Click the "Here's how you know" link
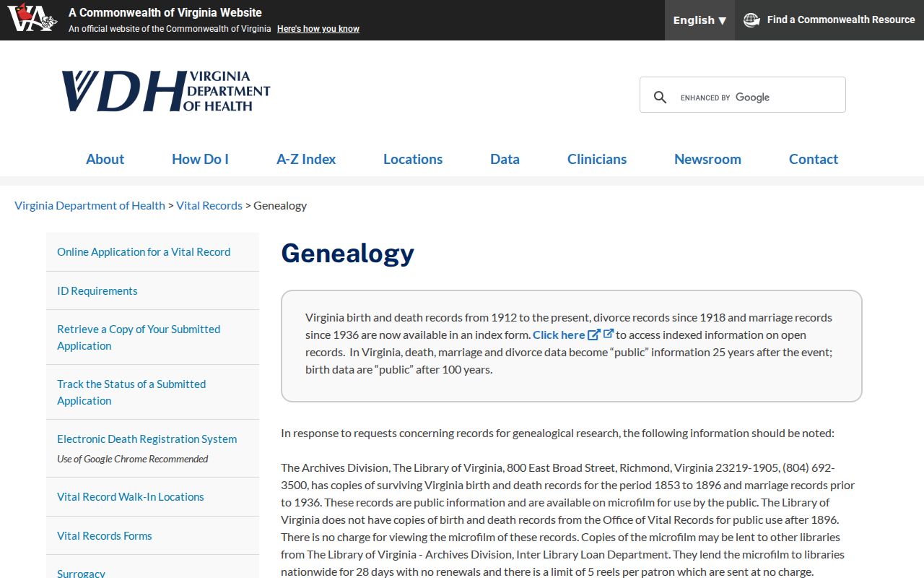The width and height of the screenshot is (924, 578). [318, 29]
